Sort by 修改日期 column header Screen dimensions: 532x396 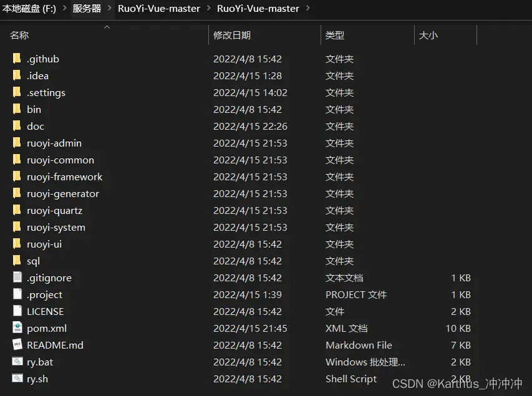[231, 36]
